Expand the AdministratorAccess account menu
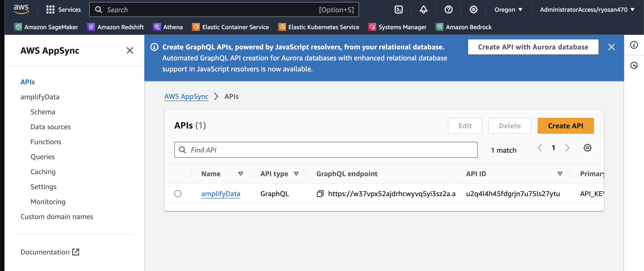Image resolution: width=644 pixels, height=271 pixels. click(x=587, y=9)
